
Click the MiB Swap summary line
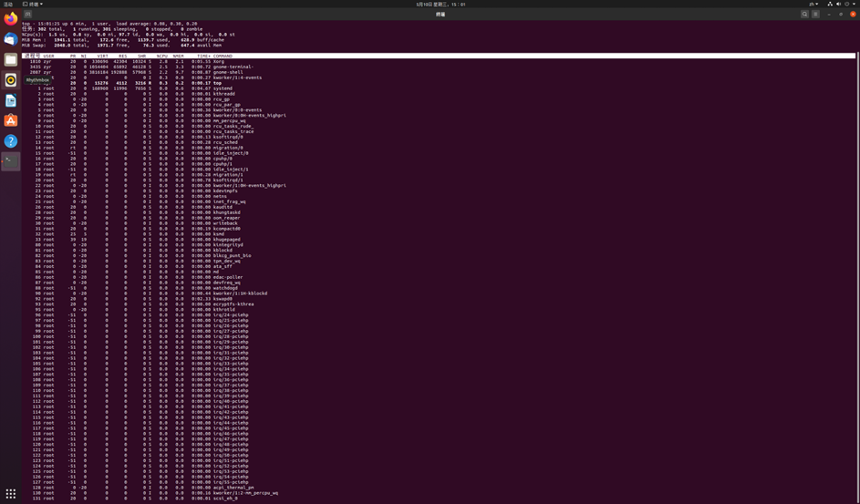pyautogui.click(x=122, y=46)
